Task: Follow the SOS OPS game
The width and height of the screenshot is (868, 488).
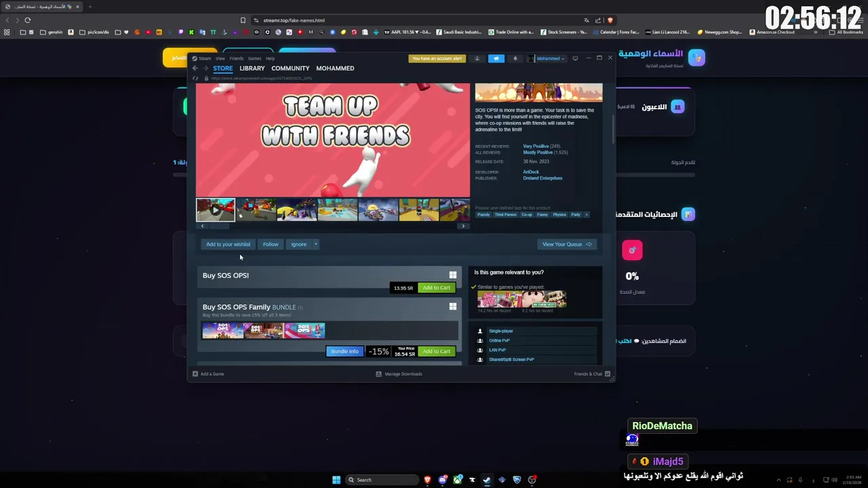Action: click(x=271, y=244)
